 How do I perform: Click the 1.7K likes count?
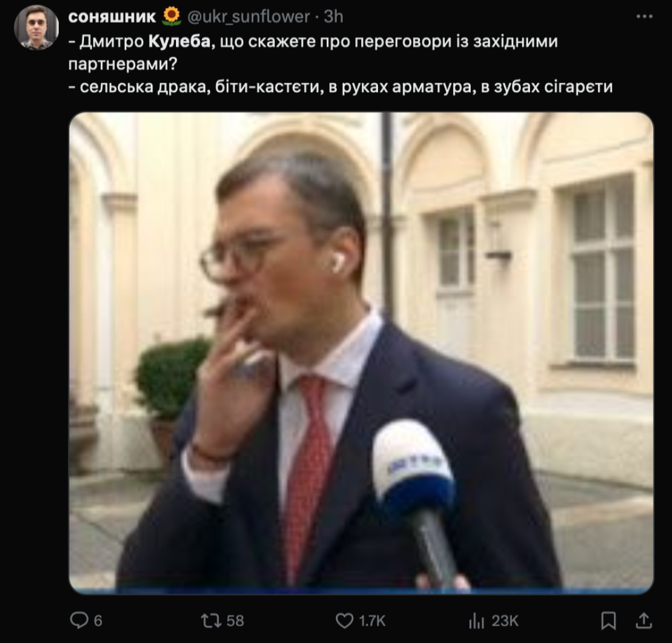point(372,621)
